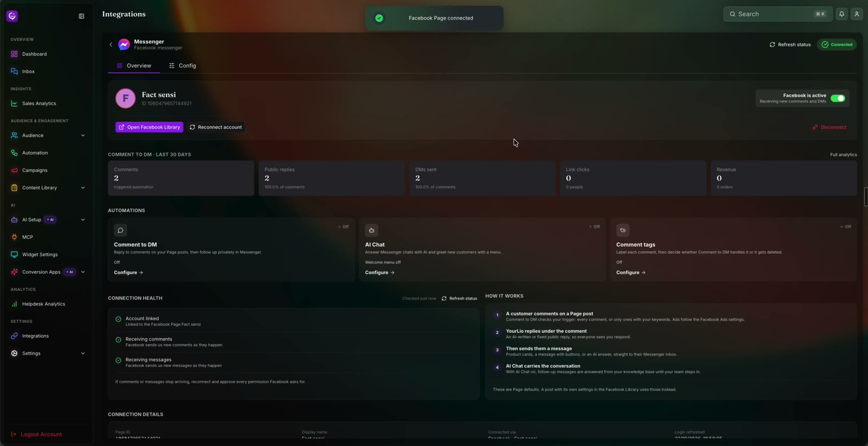Expand the Content Library chevron
Screen dimensions: 868x446
(x=83, y=188)
